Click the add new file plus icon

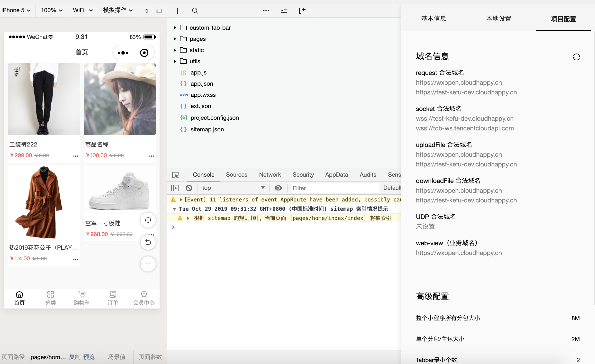click(177, 11)
